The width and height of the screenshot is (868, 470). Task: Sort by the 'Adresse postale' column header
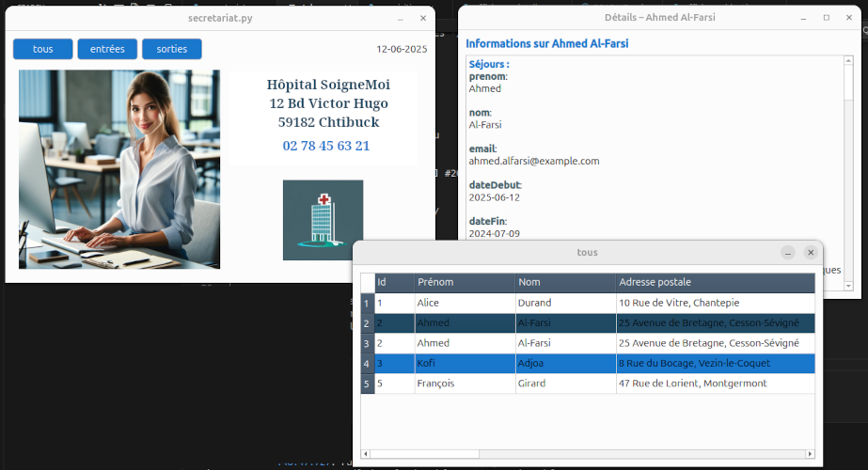pos(715,282)
